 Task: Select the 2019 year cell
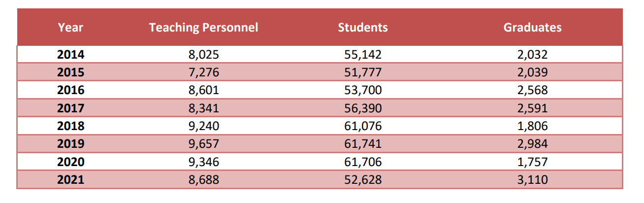[70, 144]
